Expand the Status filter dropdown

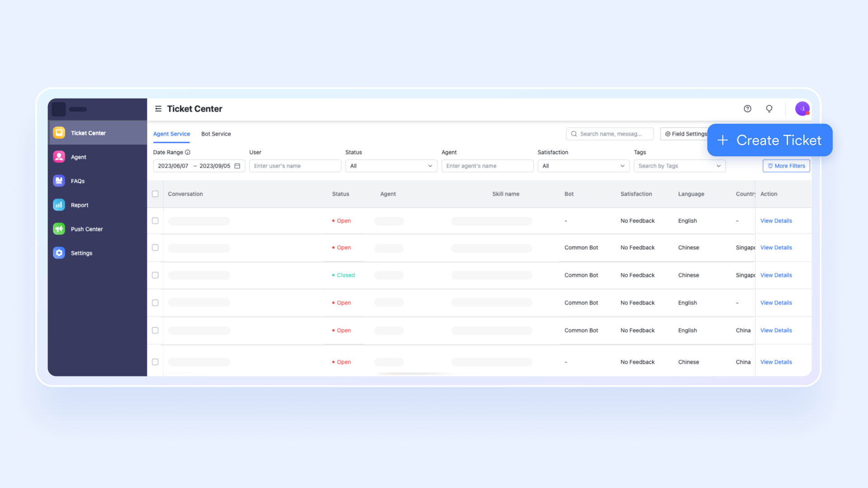tap(391, 166)
